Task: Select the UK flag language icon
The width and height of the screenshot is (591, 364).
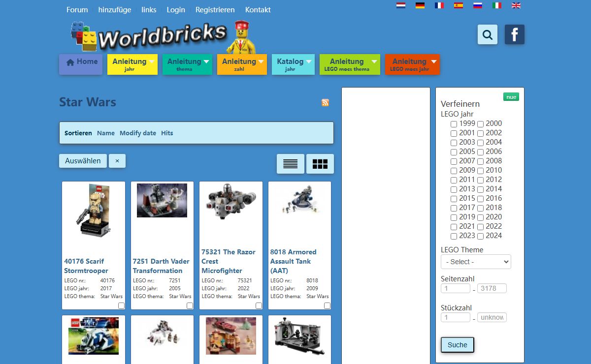Action: point(516,5)
